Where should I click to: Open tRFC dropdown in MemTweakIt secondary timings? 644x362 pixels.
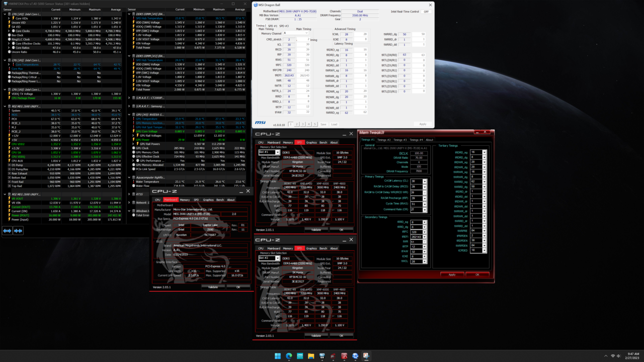(425, 232)
